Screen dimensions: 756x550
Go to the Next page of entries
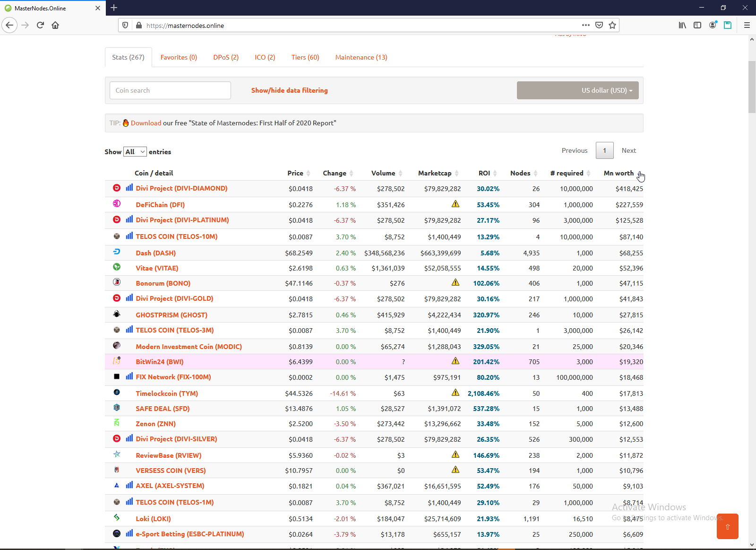point(628,150)
